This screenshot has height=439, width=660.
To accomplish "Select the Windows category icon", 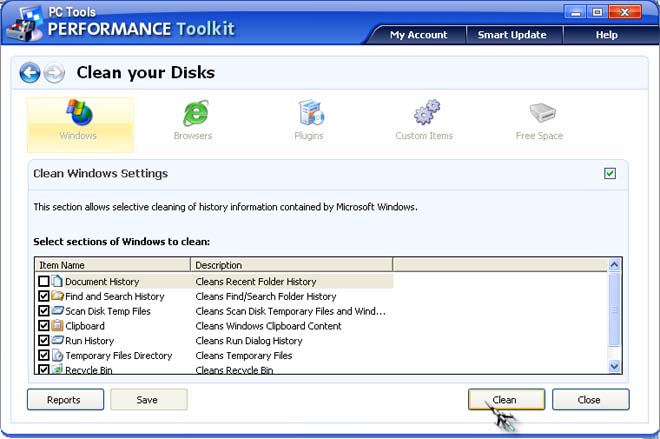I will (80, 112).
